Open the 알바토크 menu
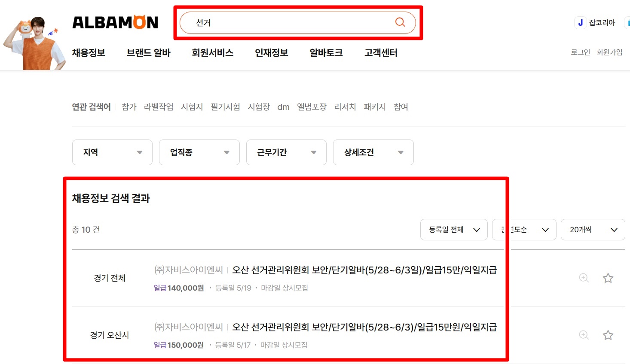The width and height of the screenshot is (630, 364). tap(326, 53)
